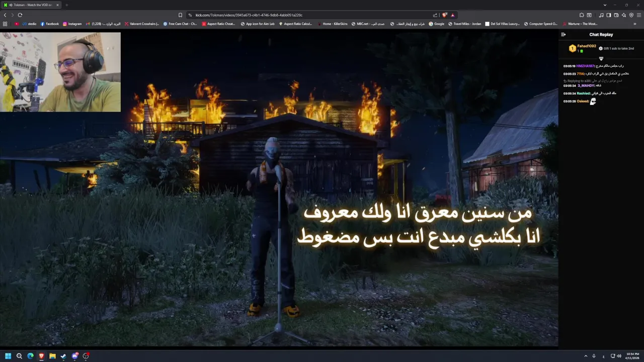This screenshot has height=362, width=644.
Task: Open media control music note icon
Action: pyautogui.click(x=601, y=15)
